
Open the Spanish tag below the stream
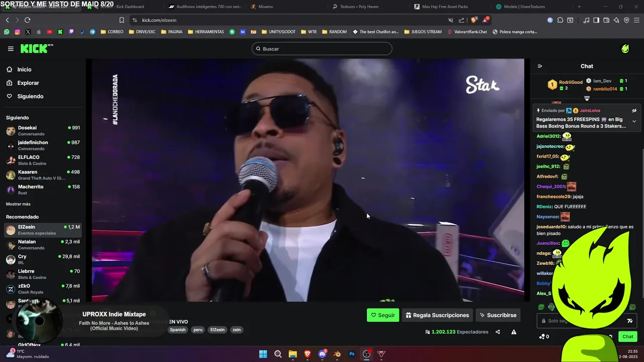tap(178, 330)
